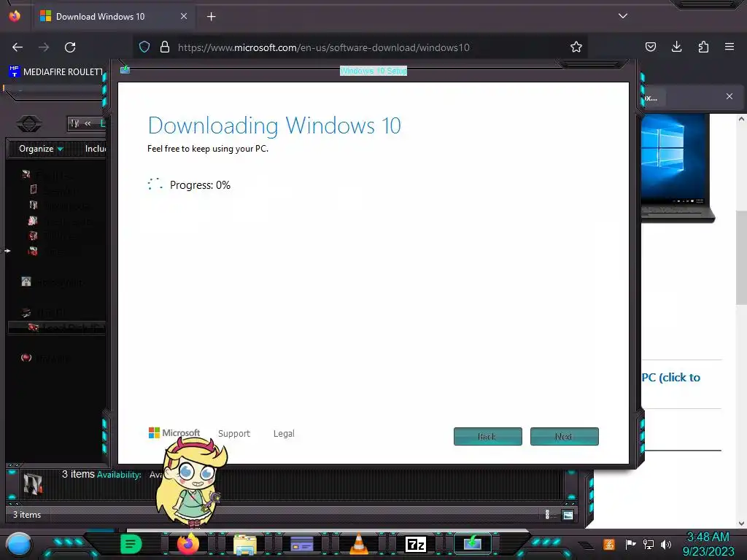Open Firefox downloads panel

pyautogui.click(x=676, y=47)
